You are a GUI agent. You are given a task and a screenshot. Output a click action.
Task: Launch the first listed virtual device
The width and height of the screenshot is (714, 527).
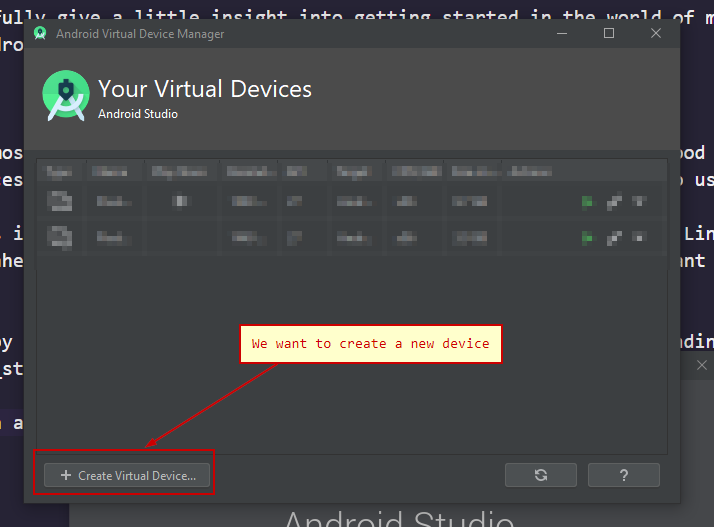click(x=587, y=201)
